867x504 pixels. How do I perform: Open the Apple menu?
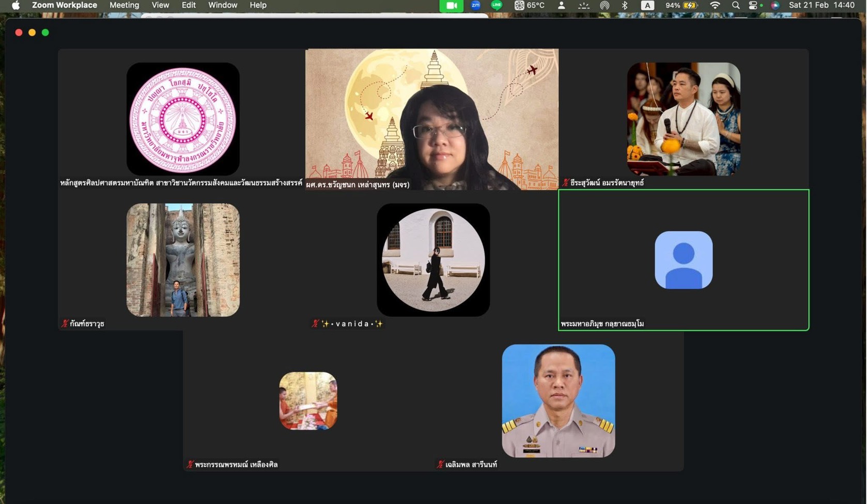(16, 5)
